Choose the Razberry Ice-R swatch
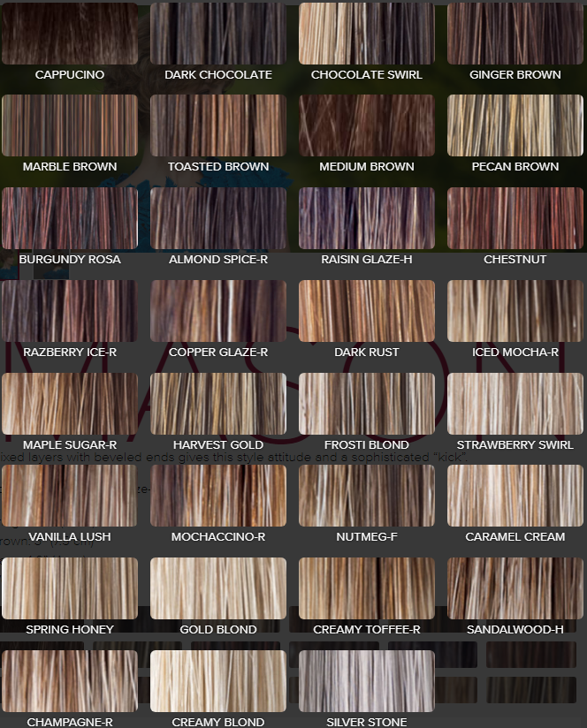Image resolution: width=587 pixels, height=728 pixels. click(x=70, y=311)
